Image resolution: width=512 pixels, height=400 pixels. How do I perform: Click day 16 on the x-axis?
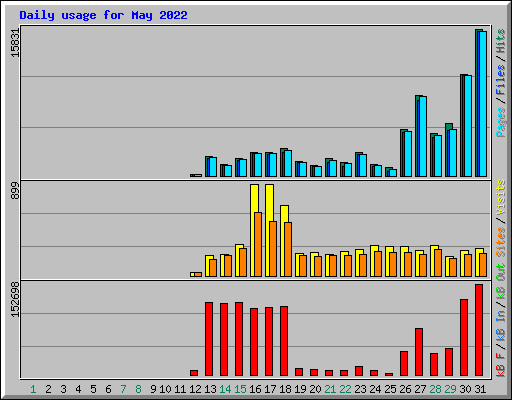255,389
